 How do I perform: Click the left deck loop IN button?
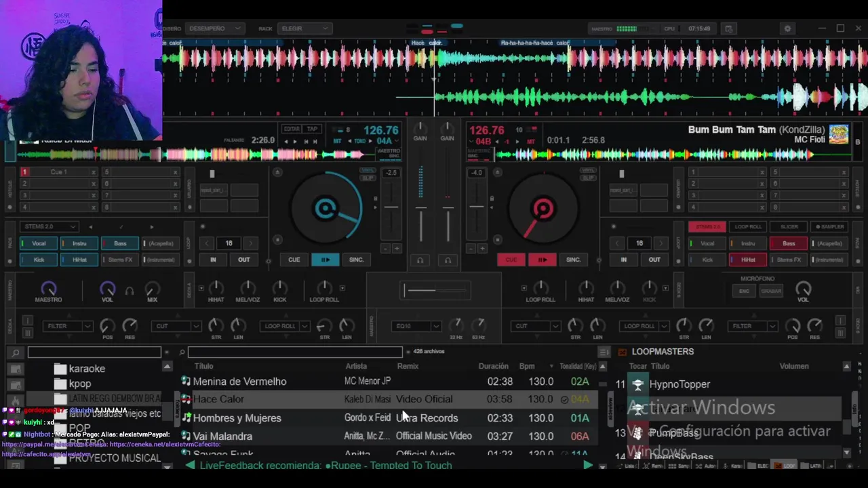pos(213,260)
